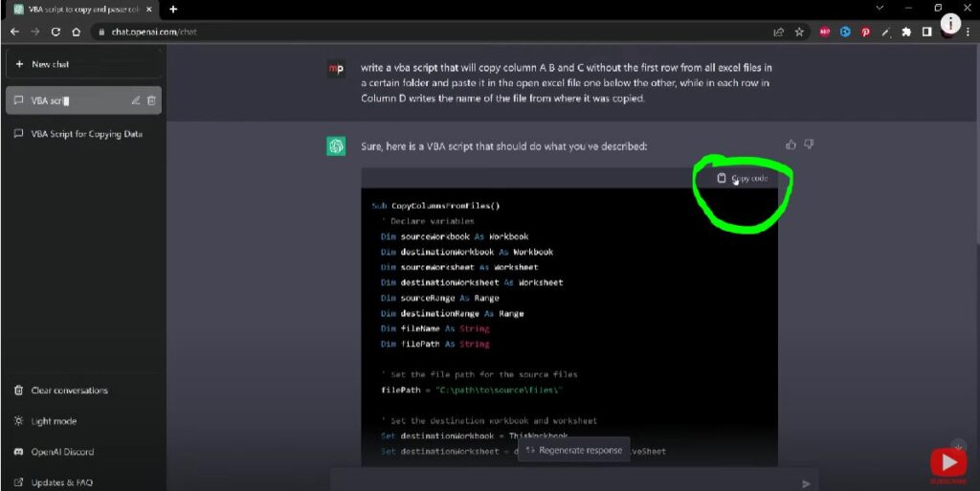The height and width of the screenshot is (491, 980).
Task: Select the VBA script to copy and paste tab
Action: pyautogui.click(x=83, y=10)
